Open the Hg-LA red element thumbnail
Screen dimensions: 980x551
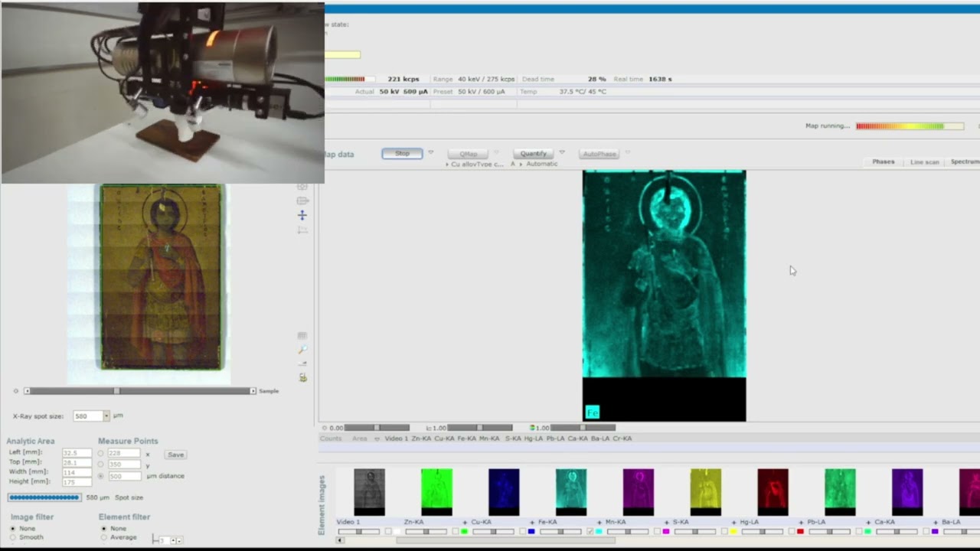coord(773,492)
